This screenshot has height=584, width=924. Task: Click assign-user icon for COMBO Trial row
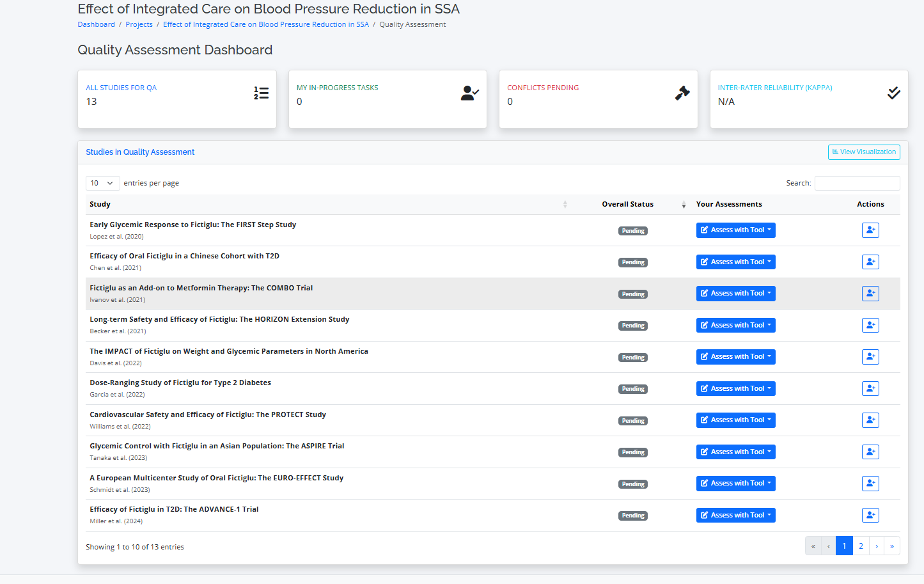coord(870,294)
